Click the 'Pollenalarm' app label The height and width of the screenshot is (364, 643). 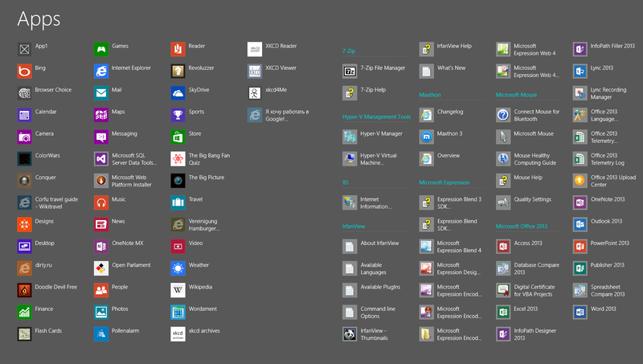[125, 331]
